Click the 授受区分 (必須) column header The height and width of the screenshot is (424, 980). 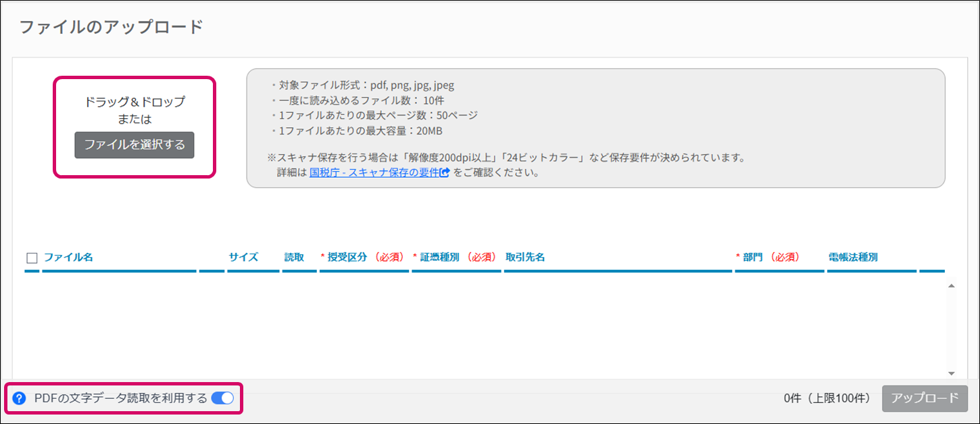click(364, 257)
